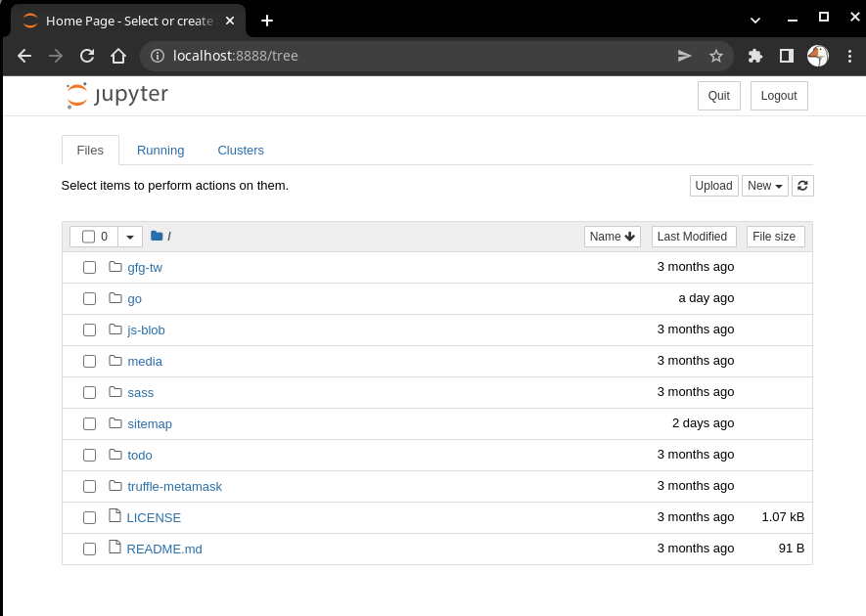Reload the browser page
The image size is (866, 616).
coord(87,56)
